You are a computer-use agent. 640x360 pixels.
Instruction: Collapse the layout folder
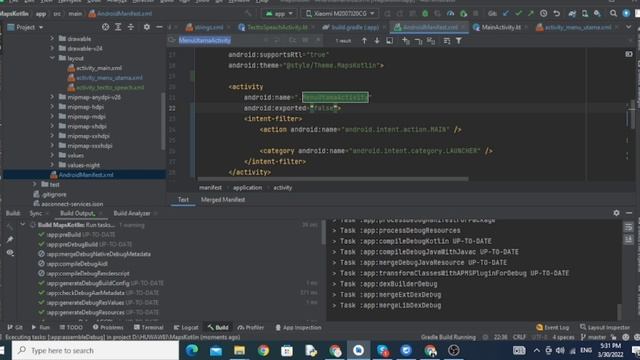click(52, 58)
